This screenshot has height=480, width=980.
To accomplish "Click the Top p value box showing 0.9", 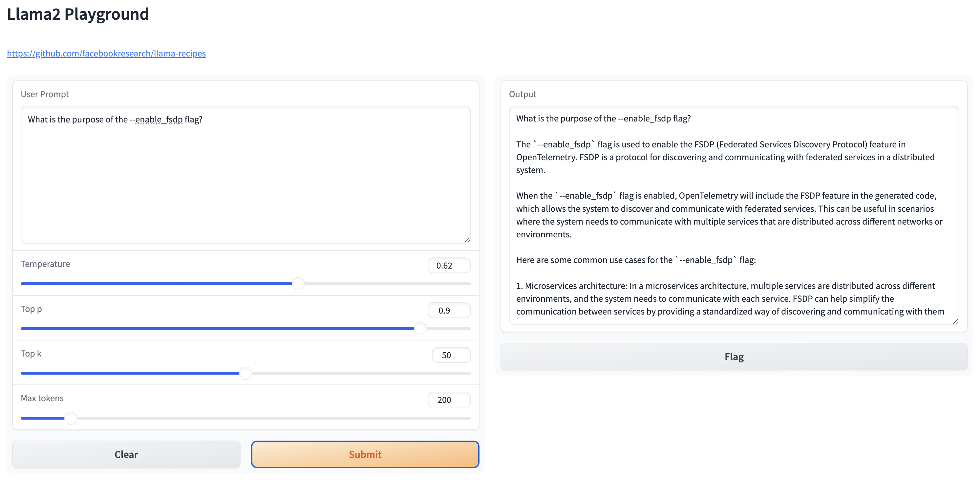I will tap(449, 310).
